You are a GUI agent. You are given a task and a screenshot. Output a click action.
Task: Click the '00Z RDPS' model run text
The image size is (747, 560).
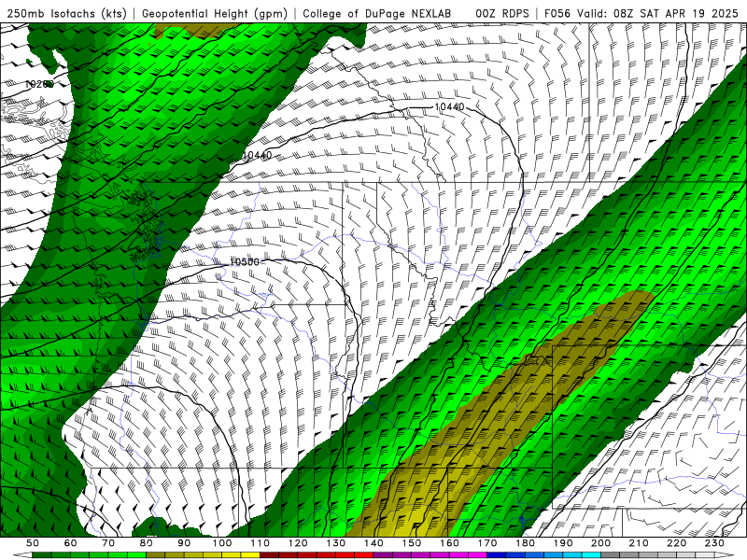502,14
